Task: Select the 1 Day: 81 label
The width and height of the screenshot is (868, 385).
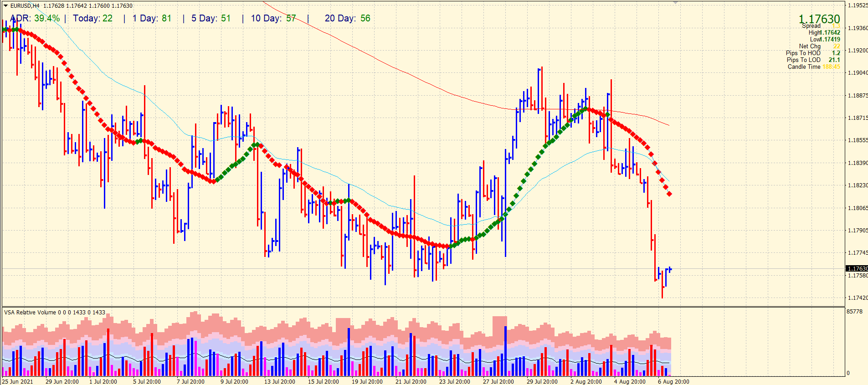Action: click(x=152, y=19)
